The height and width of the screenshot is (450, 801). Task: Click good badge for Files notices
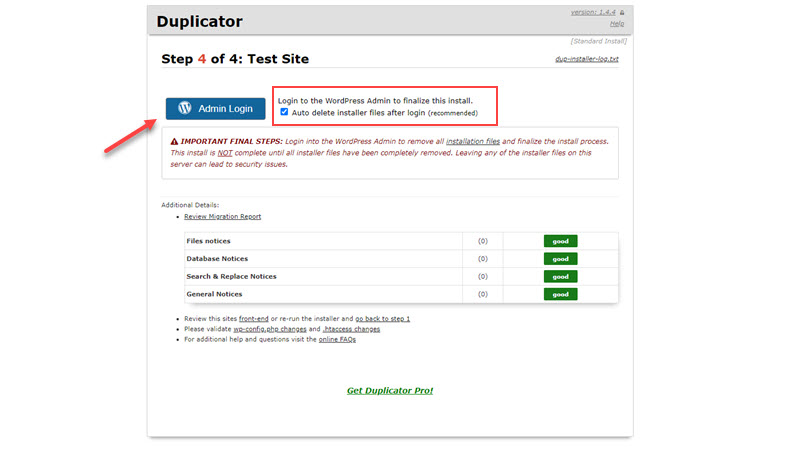pos(560,241)
